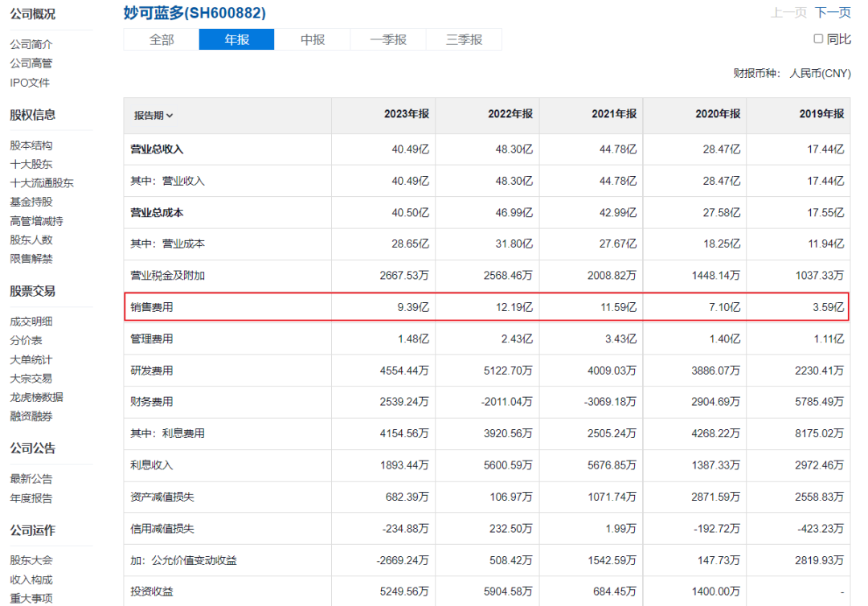Click the 12.19亿 value for 2022
The image size is (868, 606).
tap(514, 307)
